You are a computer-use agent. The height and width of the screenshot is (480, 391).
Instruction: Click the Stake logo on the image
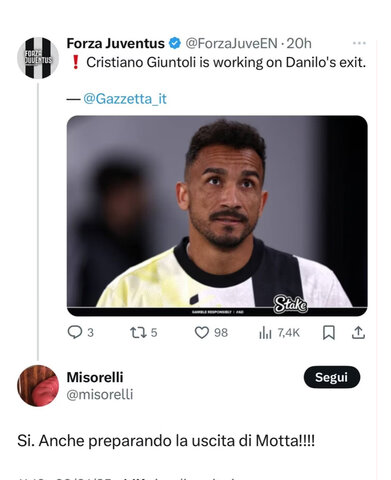click(290, 304)
